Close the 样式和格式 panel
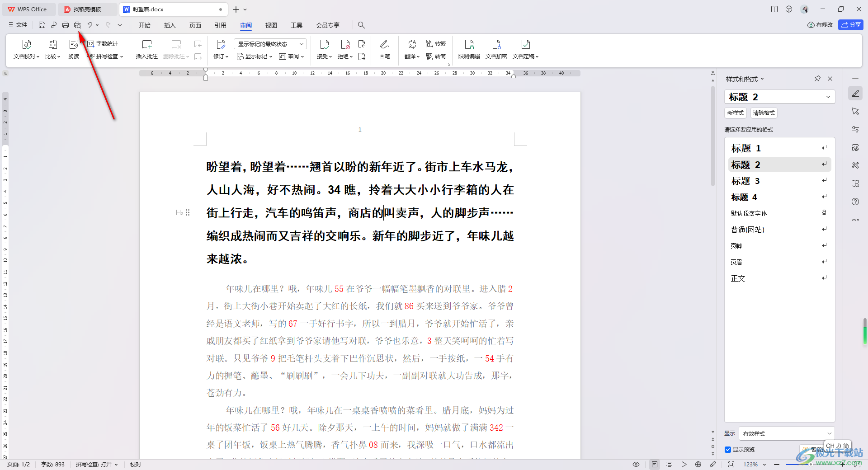Screen dimensions: 868x470 830,79
